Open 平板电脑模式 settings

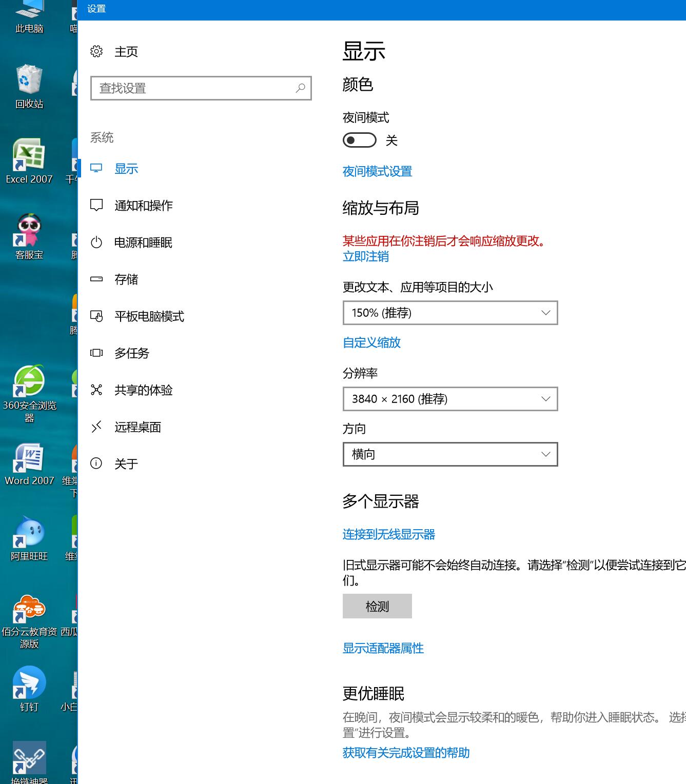(149, 316)
